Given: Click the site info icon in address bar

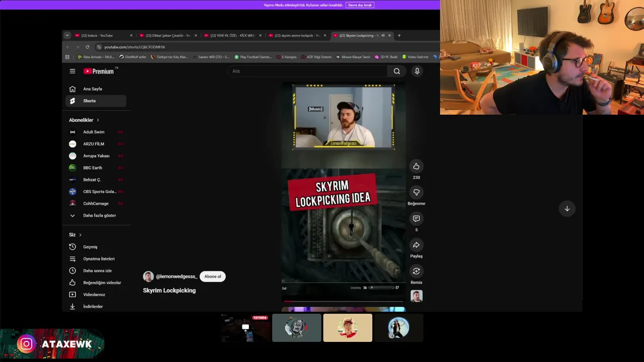Looking at the screenshot, I should pyautogui.click(x=99, y=47).
